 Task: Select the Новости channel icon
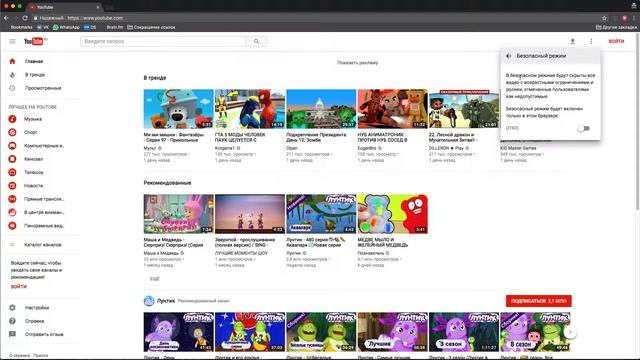pos(12,186)
